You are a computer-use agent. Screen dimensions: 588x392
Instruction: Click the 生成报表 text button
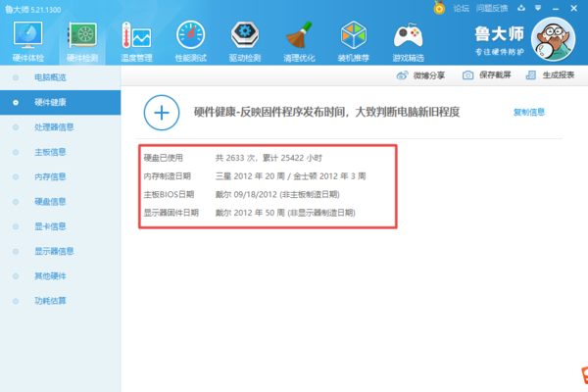click(559, 75)
